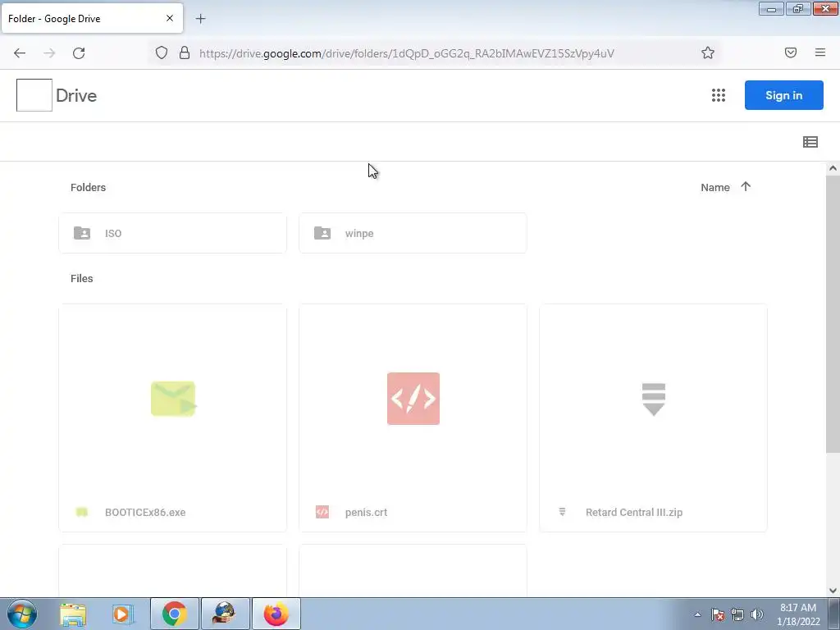Switch to Firefox in the taskbar
Viewport: 840px width, 630px height.
point(276,614)
